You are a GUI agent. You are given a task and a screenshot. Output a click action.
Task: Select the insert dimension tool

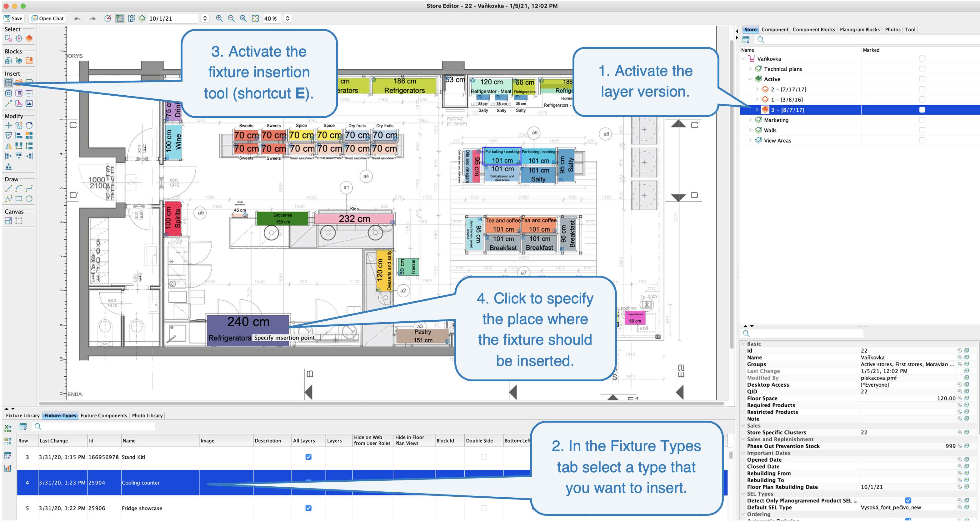[x=29, y=93]
